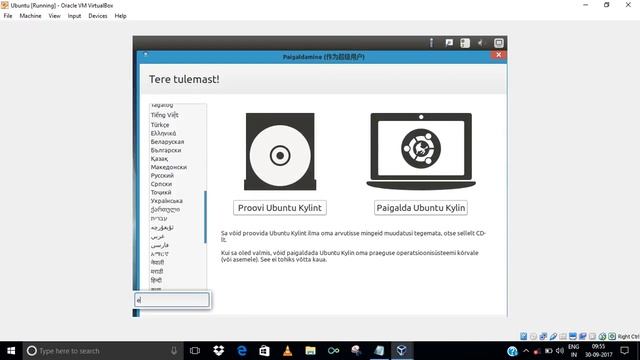Open Dropbox from the taskbar
640x360 pixels.
(218, 351)
